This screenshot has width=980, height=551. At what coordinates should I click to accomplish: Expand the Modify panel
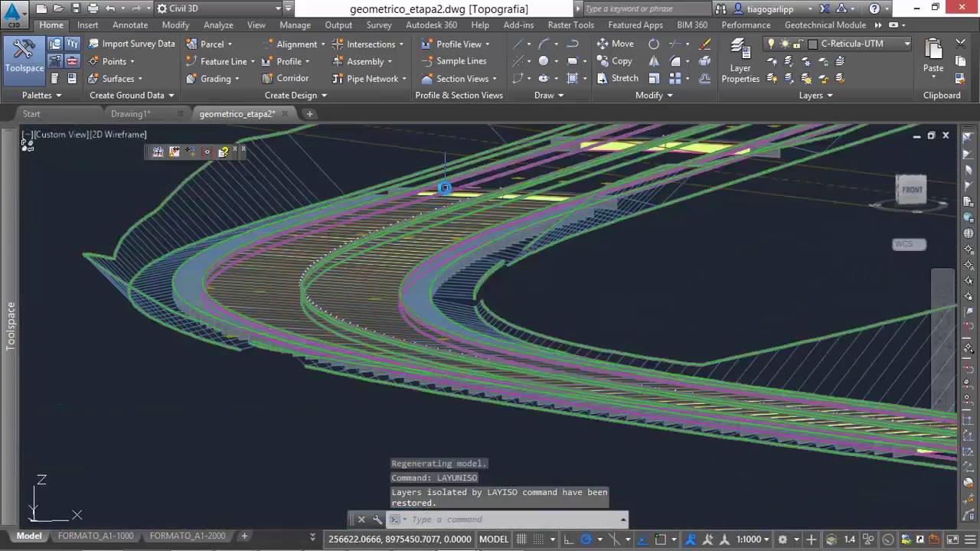point(654,95)
